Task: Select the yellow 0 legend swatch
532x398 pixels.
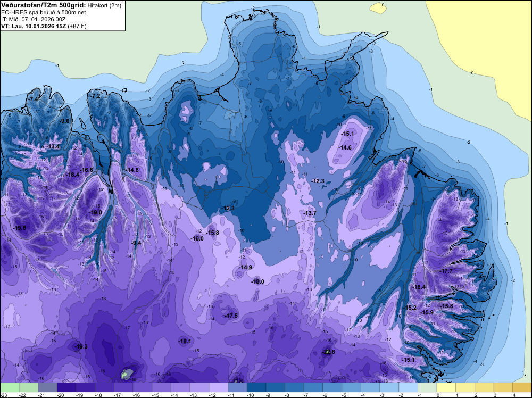Action: 446,387
